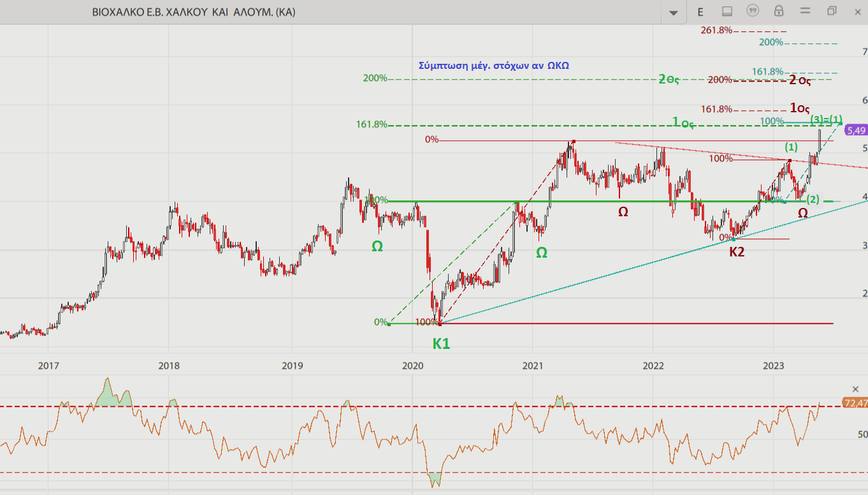Click the 72,47 RSI value tag
This screenshot has height=495, width=868.
(x=855, y=403)
